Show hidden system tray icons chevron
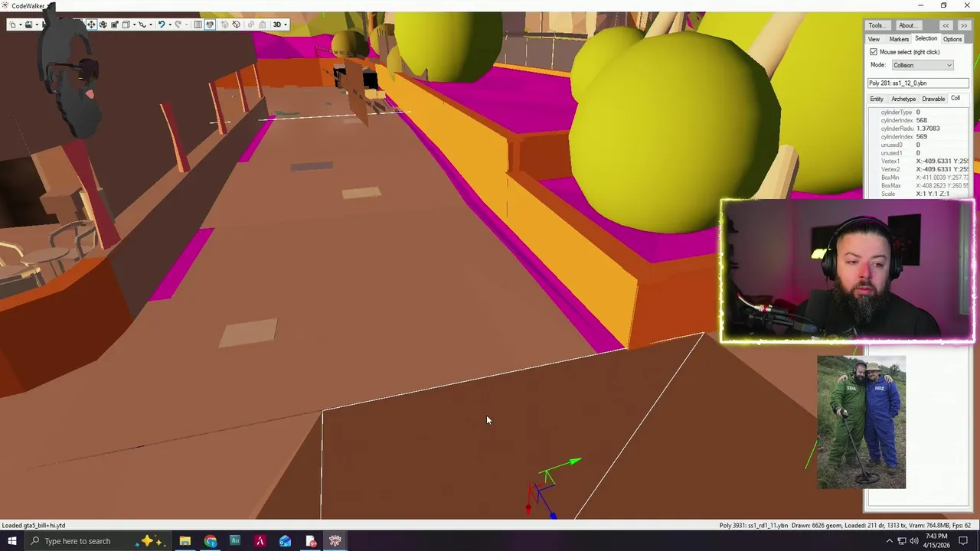This screenshot has width=980, height=551. (x=889, y=541)
